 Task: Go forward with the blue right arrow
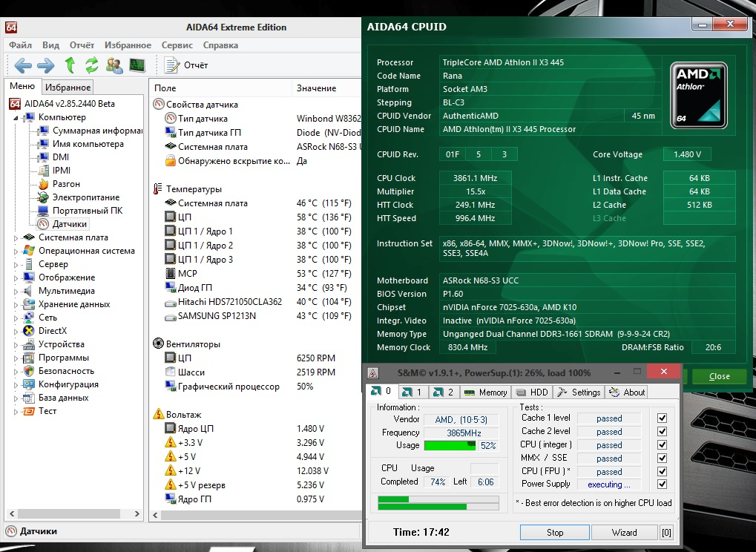(x=46, y=65)
